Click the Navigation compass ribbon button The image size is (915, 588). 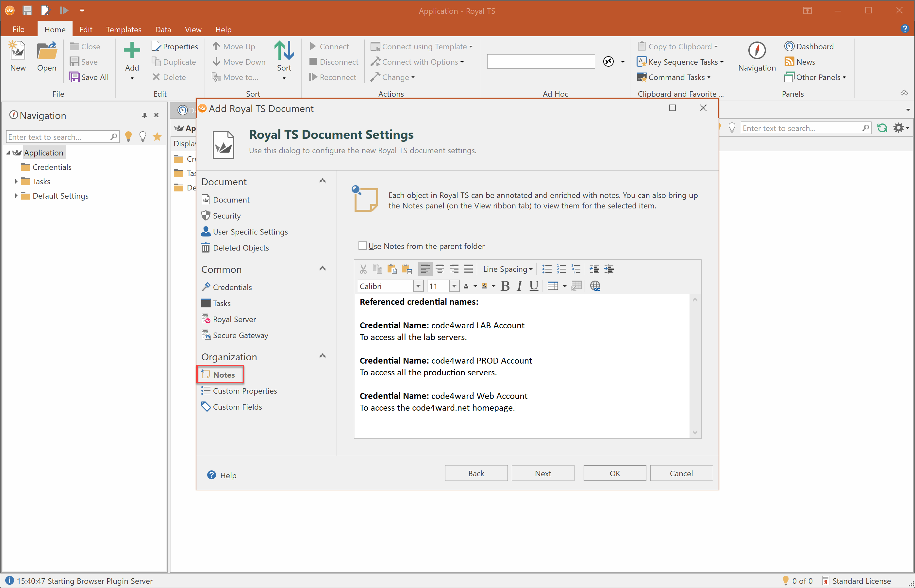[x=757, y=57]
